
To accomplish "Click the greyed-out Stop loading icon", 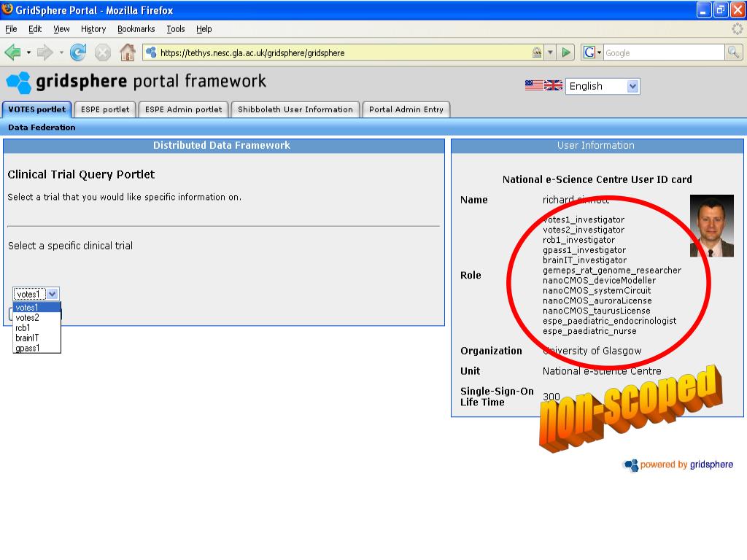I will tap(102, 52).
